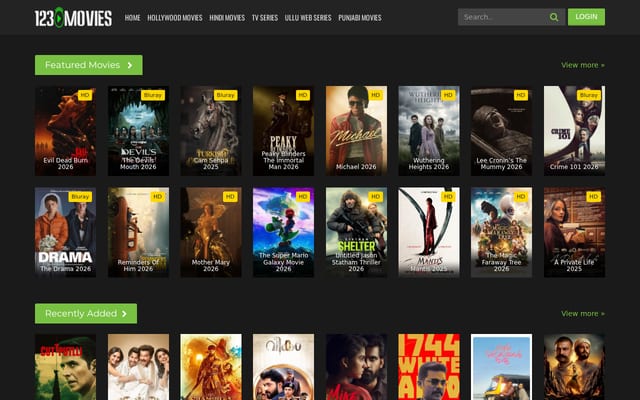
Task: Click Bluray badge on Cam Sehpa
Action: (x=225, y=95)
